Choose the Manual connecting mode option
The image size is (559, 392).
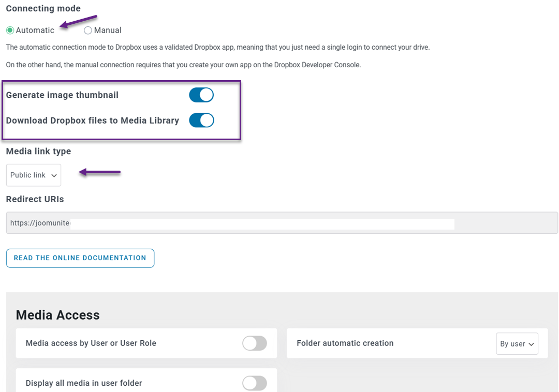point(87,30)
